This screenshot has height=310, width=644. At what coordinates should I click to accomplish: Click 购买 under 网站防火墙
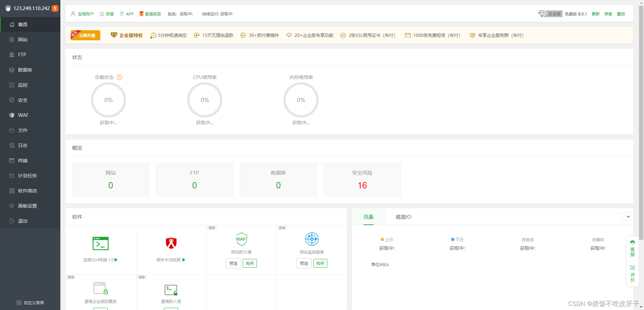[x=250, y=263]
